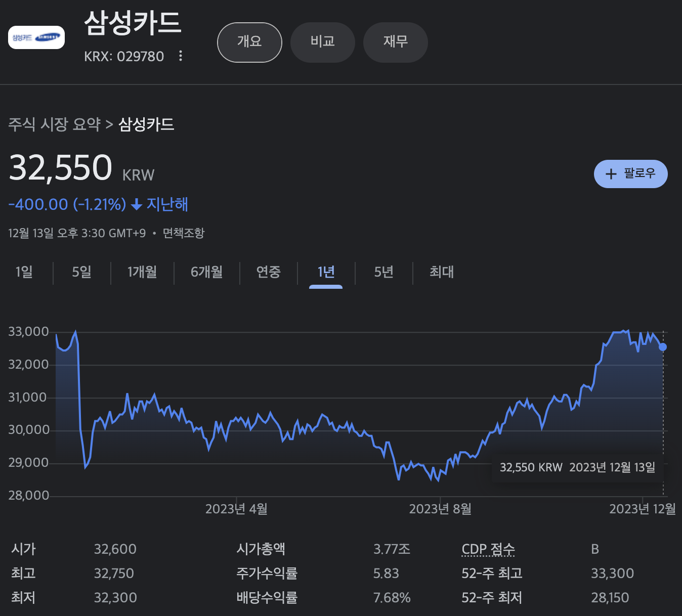Select the 개요 overview tab
The height and width of the screenshot is (616, 682).
[x=249, y=42]
